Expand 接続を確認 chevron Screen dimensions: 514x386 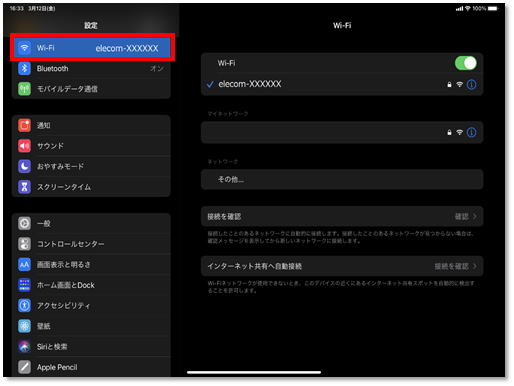tap(475, 217)
